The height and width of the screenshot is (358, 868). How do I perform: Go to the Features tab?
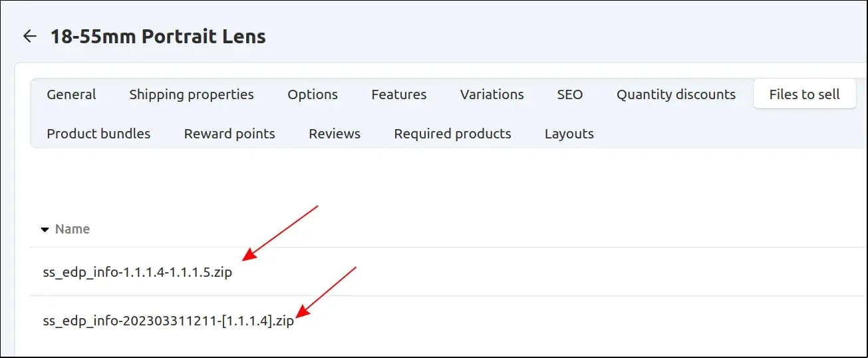click(x=399, y=94)
